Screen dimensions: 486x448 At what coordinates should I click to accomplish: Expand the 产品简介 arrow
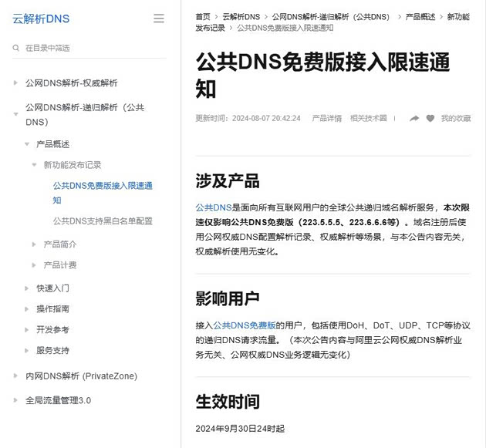pos(35,244)
